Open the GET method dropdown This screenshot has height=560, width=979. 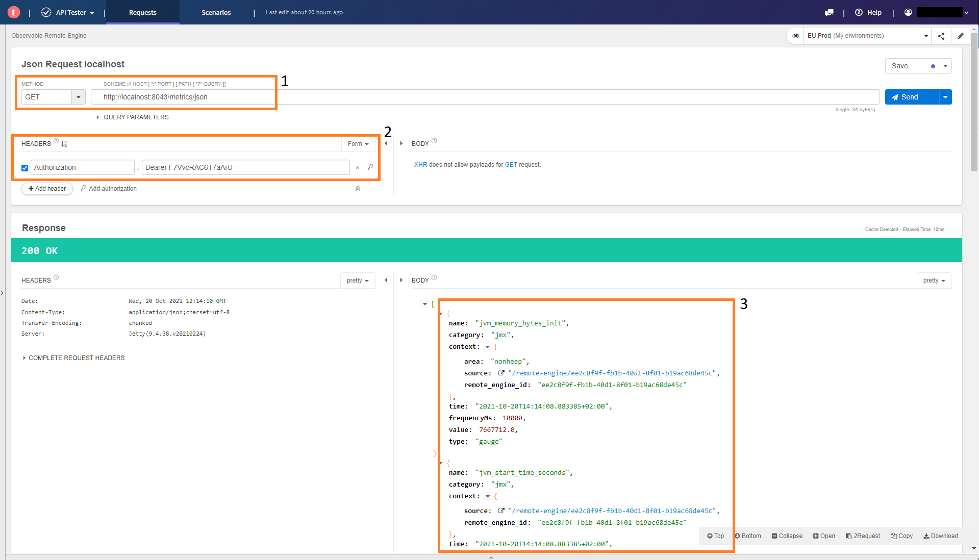point(78,97)
